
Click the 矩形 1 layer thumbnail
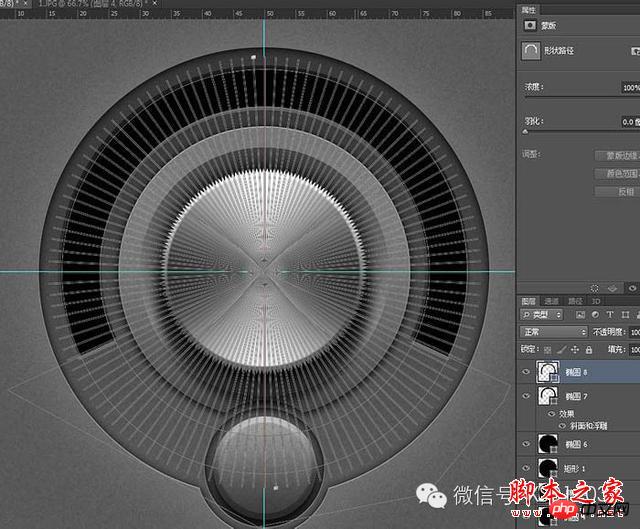[547, 468]
